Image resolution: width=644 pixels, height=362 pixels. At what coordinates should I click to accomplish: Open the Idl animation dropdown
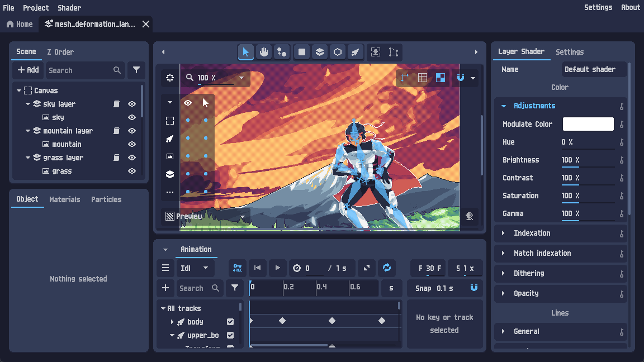(196, 268)
